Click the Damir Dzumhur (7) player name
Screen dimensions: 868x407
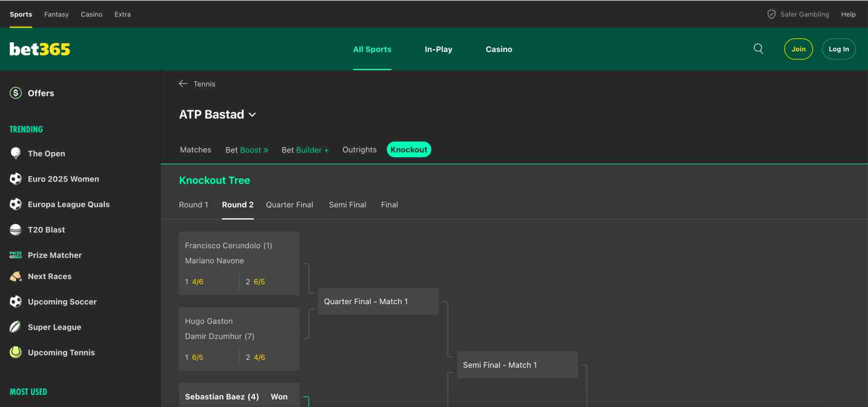[220, 336]
